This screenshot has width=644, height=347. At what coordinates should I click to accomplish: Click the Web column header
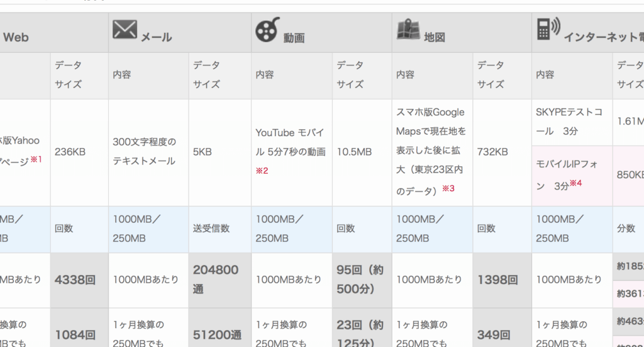click(16, 37)
